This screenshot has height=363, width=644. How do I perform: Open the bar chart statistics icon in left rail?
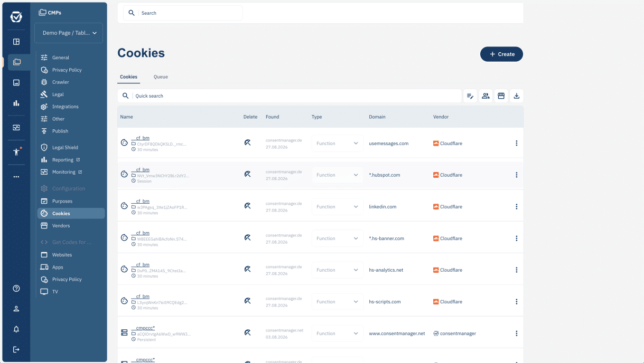(x=16, y=103)
